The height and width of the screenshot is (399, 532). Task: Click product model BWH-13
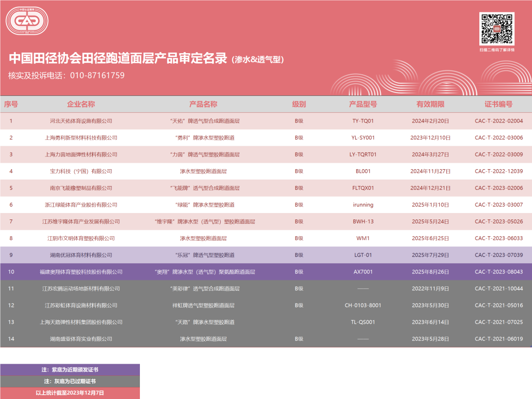click(363, 222)
